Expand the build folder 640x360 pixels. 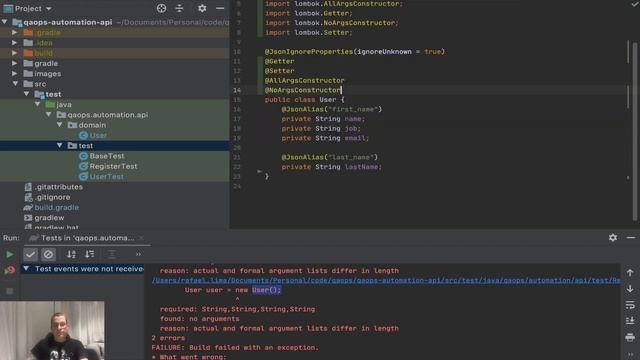click(x=15, y=53)
